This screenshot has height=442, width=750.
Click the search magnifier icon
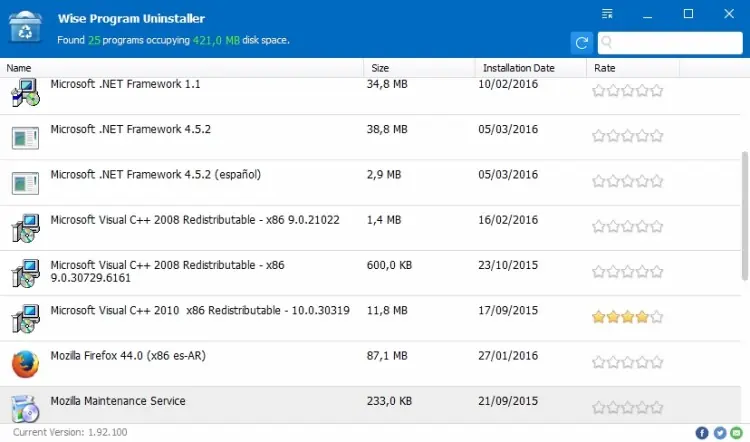click(x=607, y=43)
